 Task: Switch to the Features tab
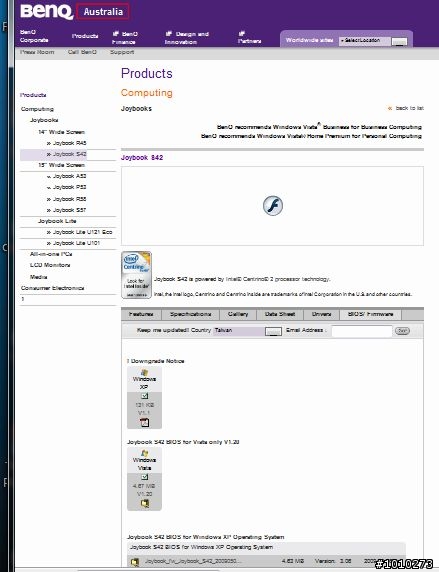click(x=141, y=314)
